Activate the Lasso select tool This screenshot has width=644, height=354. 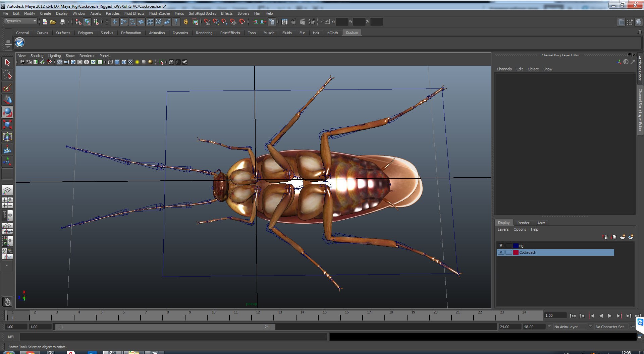pos(7,75)
